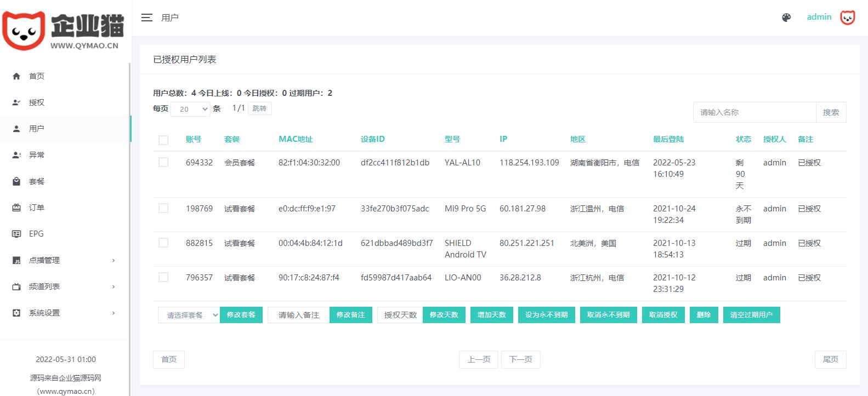Click the home icon beside 首页

(16, 76)
